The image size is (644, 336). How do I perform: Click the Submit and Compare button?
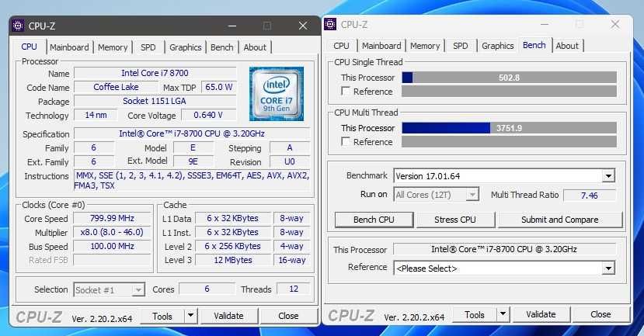[x=560, y=220]
